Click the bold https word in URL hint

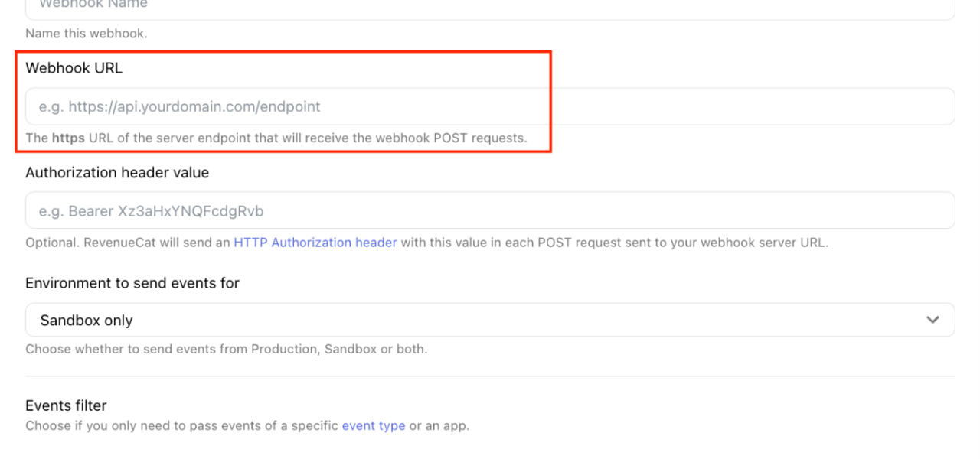68,138
